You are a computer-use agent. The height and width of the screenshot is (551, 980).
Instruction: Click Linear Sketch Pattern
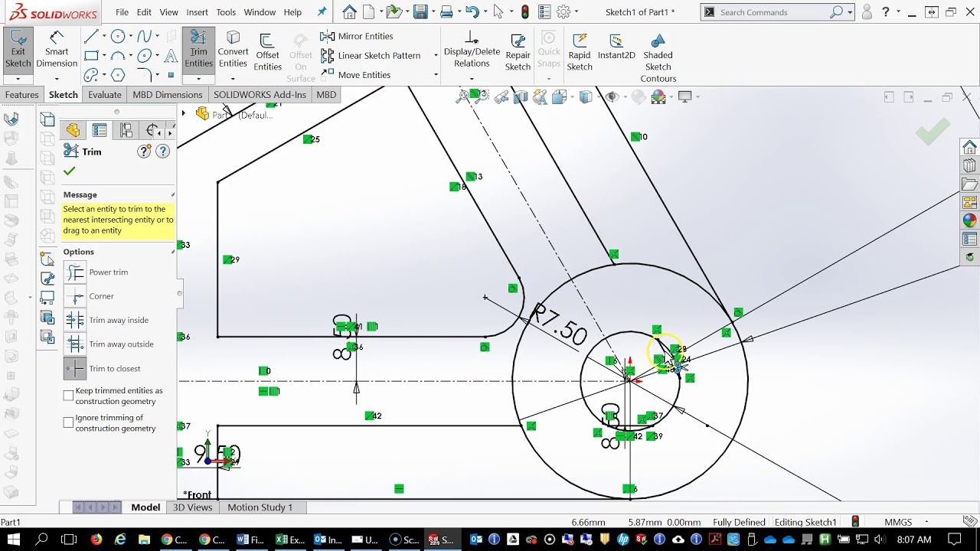(371, 55)
